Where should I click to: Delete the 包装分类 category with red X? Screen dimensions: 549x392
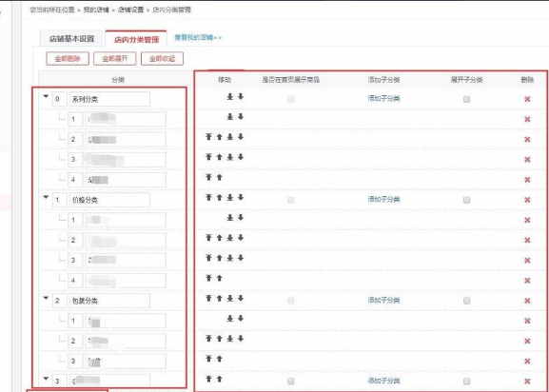(527, 301)
